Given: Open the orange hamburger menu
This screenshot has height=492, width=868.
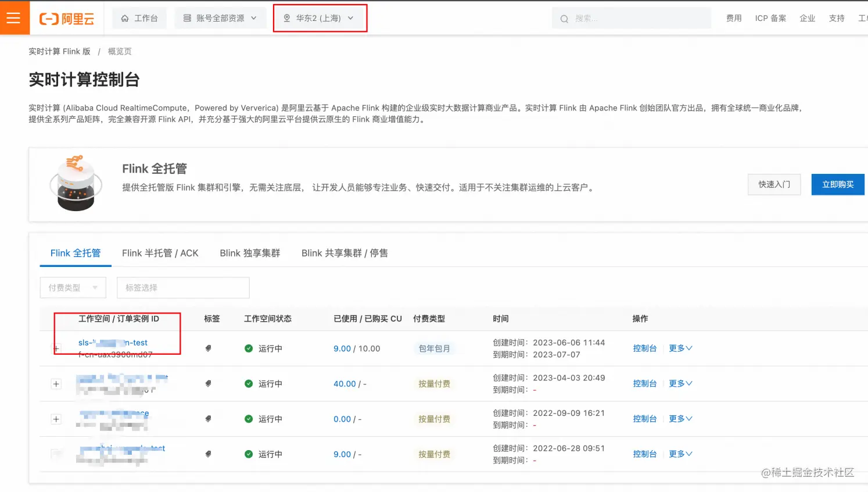Looking at the screenshot, I should pos(15,18).
